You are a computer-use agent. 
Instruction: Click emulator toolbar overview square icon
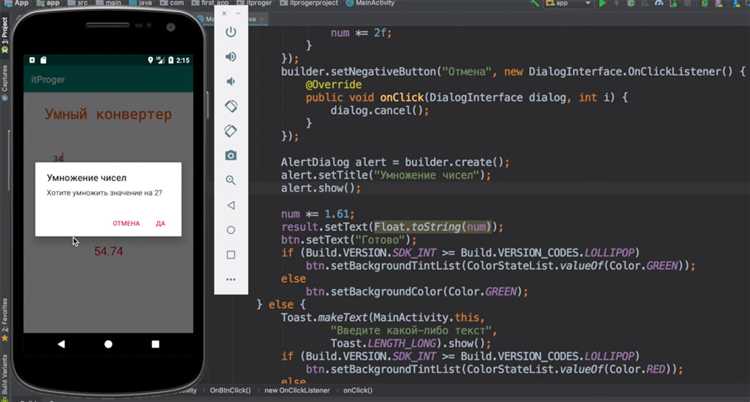click(x=231, y=255)
